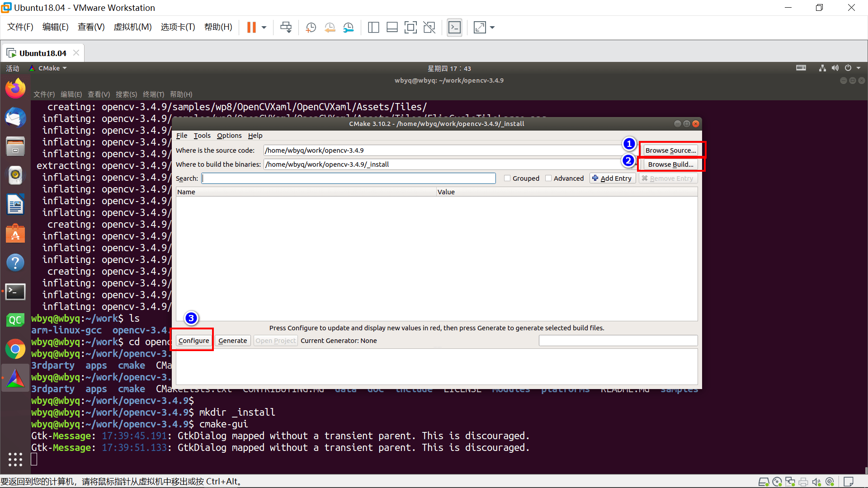Open LibreOffice Writer from the dock
This screenshot has width=868, height=488.
[15, 204]
